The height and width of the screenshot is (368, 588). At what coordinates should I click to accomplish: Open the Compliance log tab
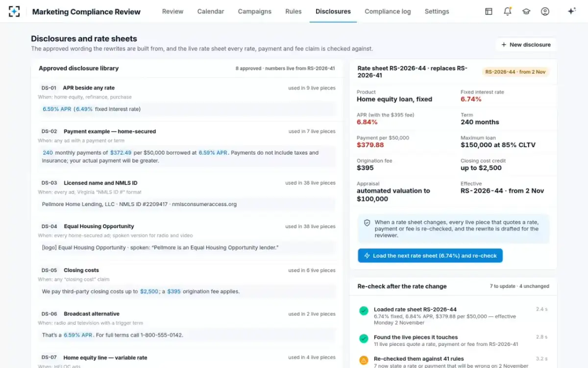(388, 11)
